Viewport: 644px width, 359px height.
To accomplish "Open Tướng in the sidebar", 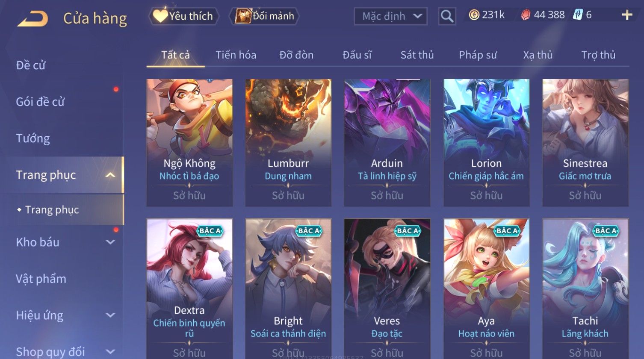I will coord(33,138).
